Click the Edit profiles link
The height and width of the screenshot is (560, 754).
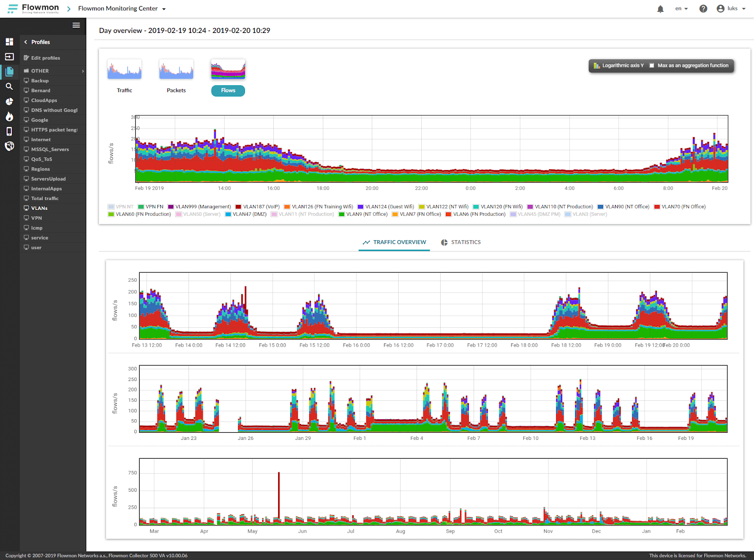pos(45,58)
